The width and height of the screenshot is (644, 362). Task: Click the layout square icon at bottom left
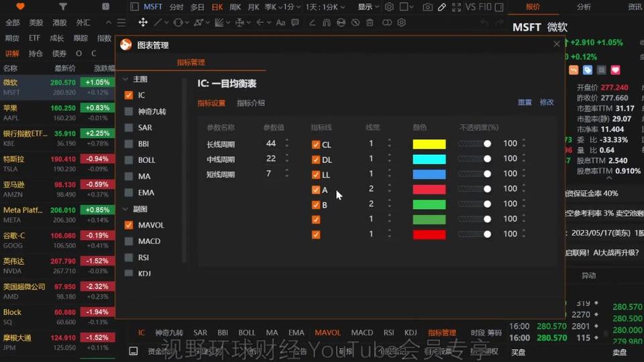[133, 351]
